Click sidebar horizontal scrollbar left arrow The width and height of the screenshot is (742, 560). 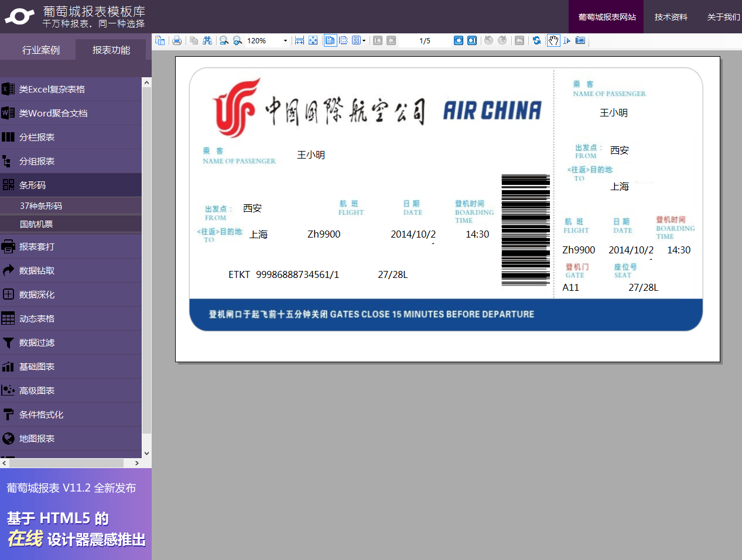tap(5, 463)
